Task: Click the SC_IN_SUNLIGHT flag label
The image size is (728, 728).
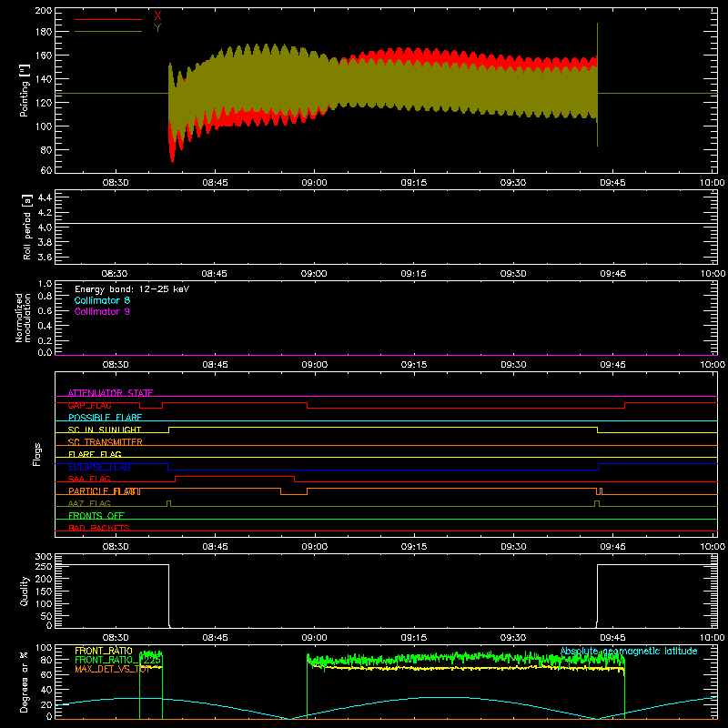Action: pos(105,430)
